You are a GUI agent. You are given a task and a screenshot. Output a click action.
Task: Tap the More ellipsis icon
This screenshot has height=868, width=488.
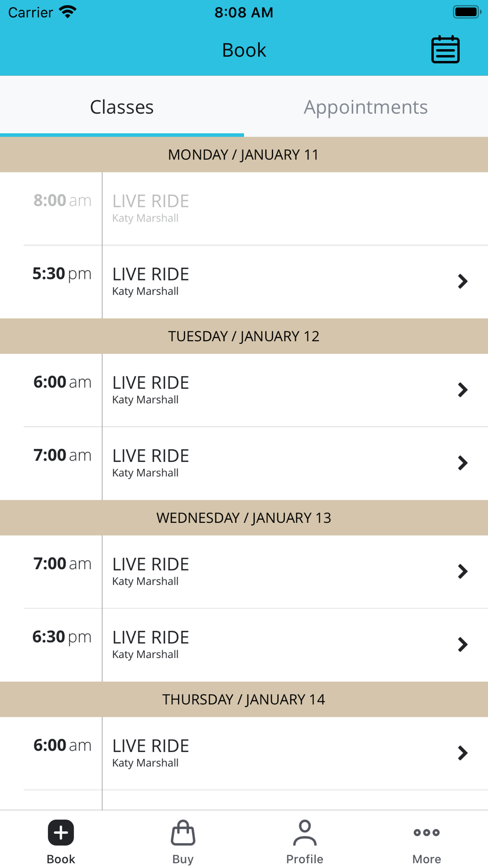[x=427, y=833]
